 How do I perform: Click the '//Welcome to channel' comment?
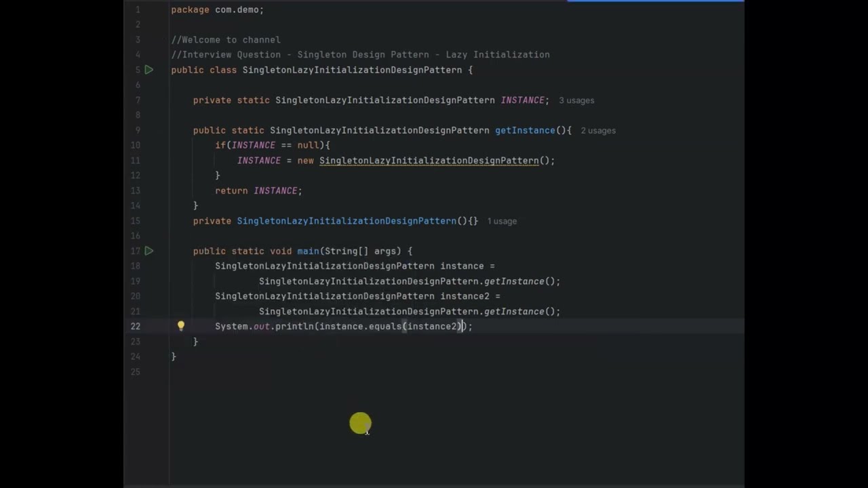point(226,39)
